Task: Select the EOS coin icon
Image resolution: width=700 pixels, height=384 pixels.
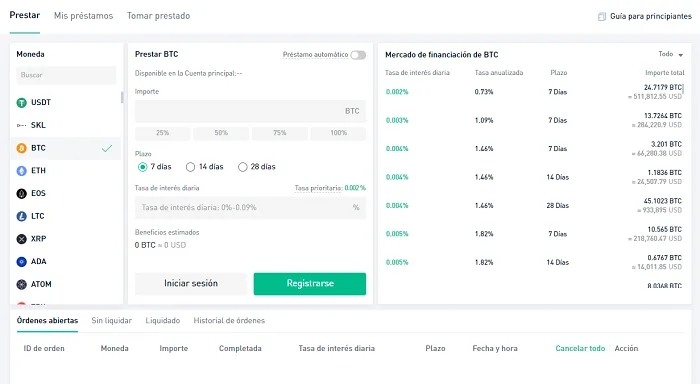Action: pyautogui.click(x=21, y=194)
